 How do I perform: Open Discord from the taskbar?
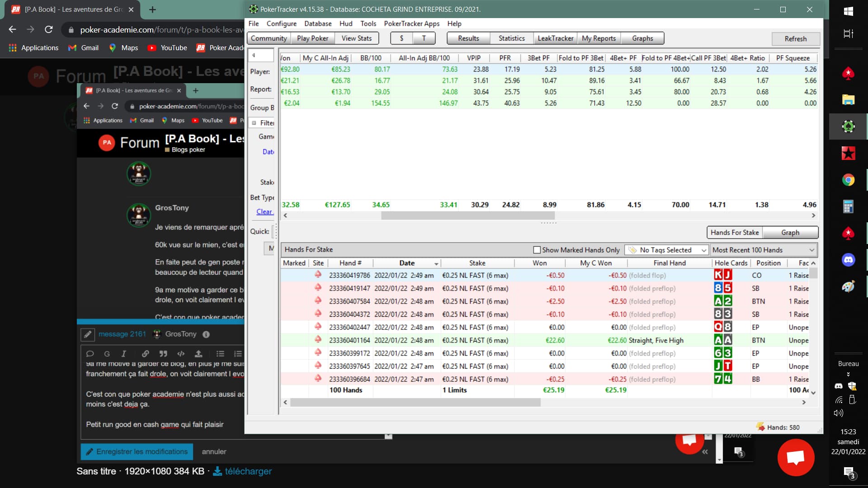click(x=848, y=260)
